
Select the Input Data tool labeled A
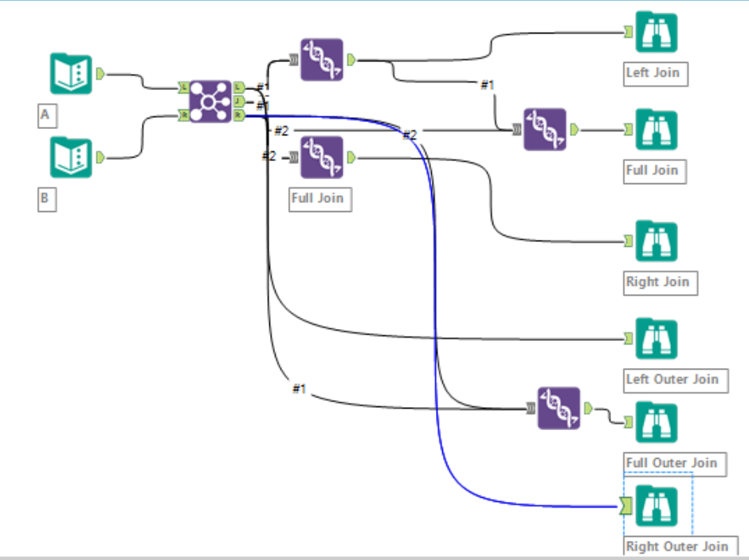click(70, 72)
